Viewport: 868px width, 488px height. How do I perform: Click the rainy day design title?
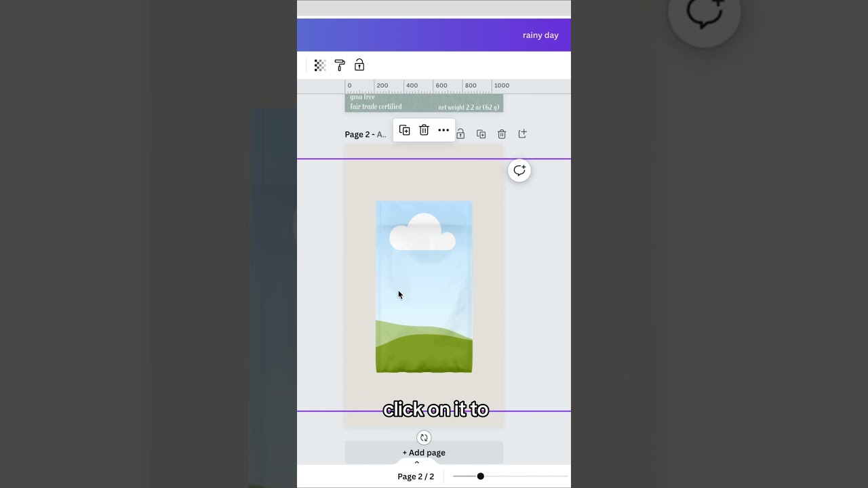(540, 35)
